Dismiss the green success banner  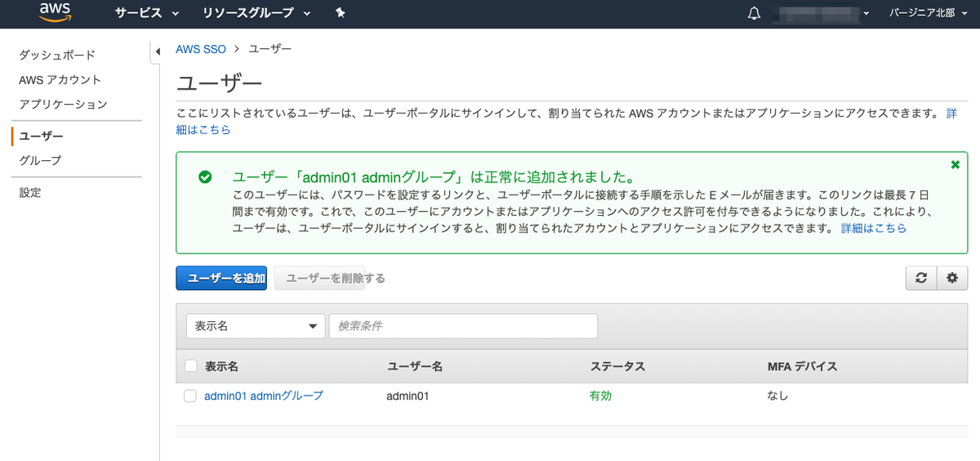(x=955, y=164)
